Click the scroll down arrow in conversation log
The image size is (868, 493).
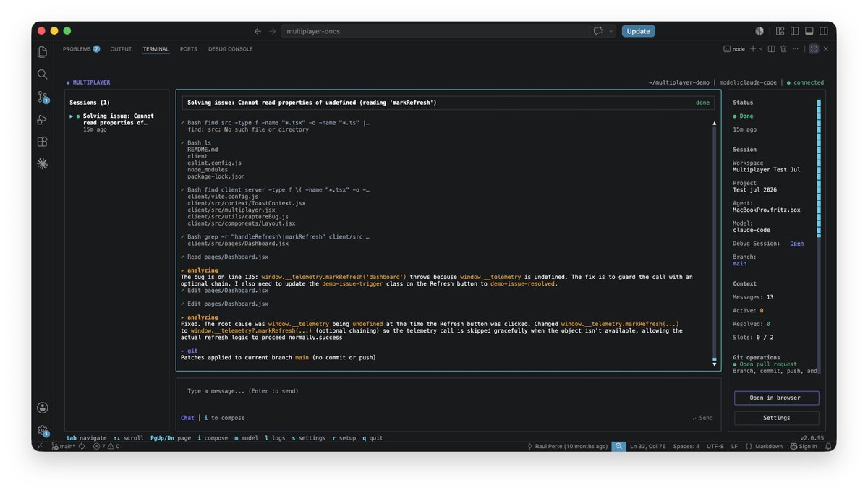[x=715, y=364]
